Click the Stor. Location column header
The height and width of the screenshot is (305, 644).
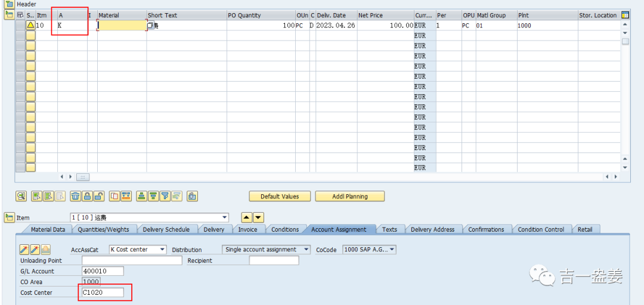coord(599,15)
